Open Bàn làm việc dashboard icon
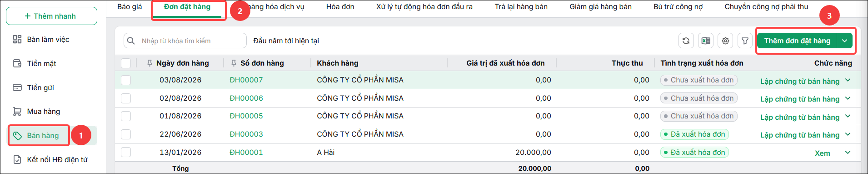The image size is (868, 174). (x=17, y=40)
